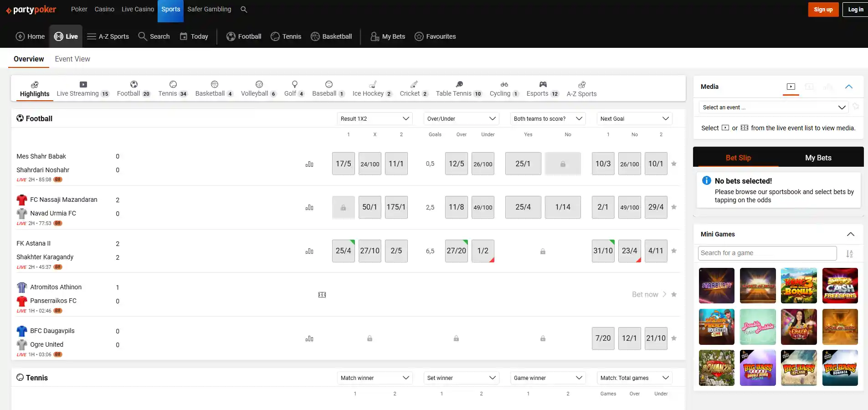This screenshot has width=868, height=410.
Task: Favourite the Mes Shahr Babak match star
Action: (x=674, y=164)
